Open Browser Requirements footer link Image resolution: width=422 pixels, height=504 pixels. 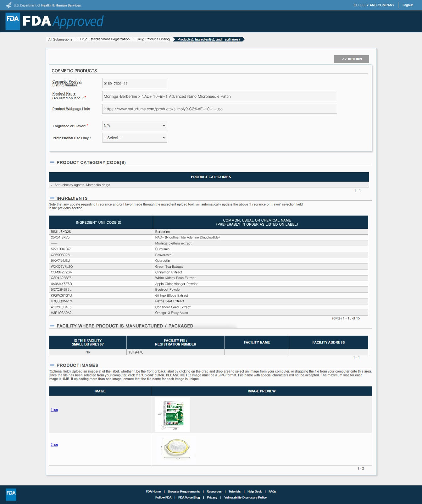pos(184,491)
